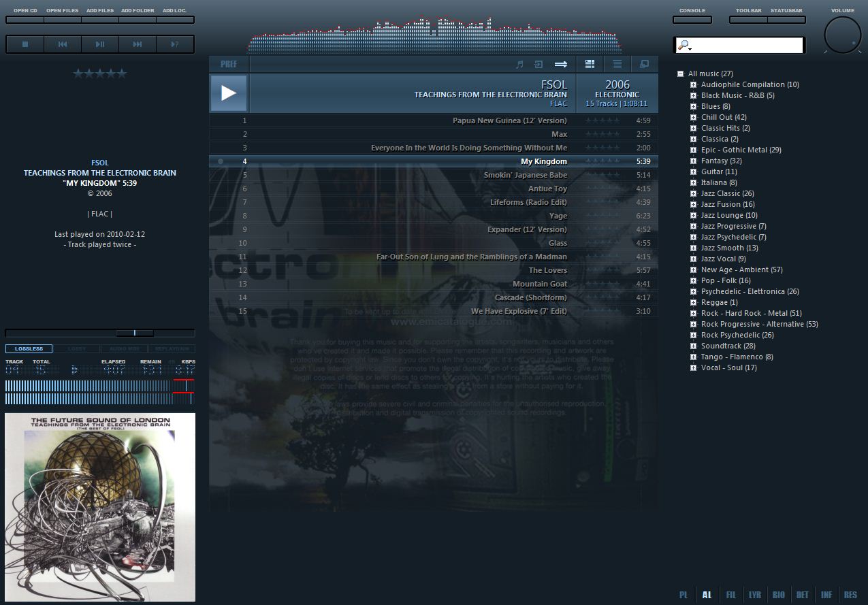Rate the track 'Yage' using its stars
Image resolution: width=868 pixels, height=605 pixels.
[604, 216]
